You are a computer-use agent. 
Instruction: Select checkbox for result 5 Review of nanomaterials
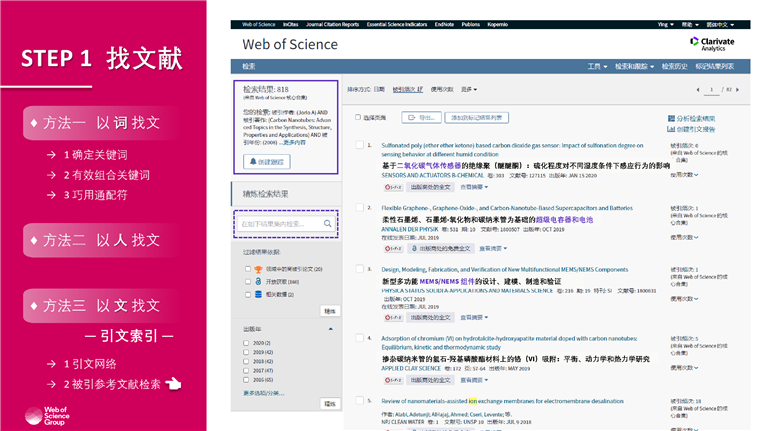[360, 401]
